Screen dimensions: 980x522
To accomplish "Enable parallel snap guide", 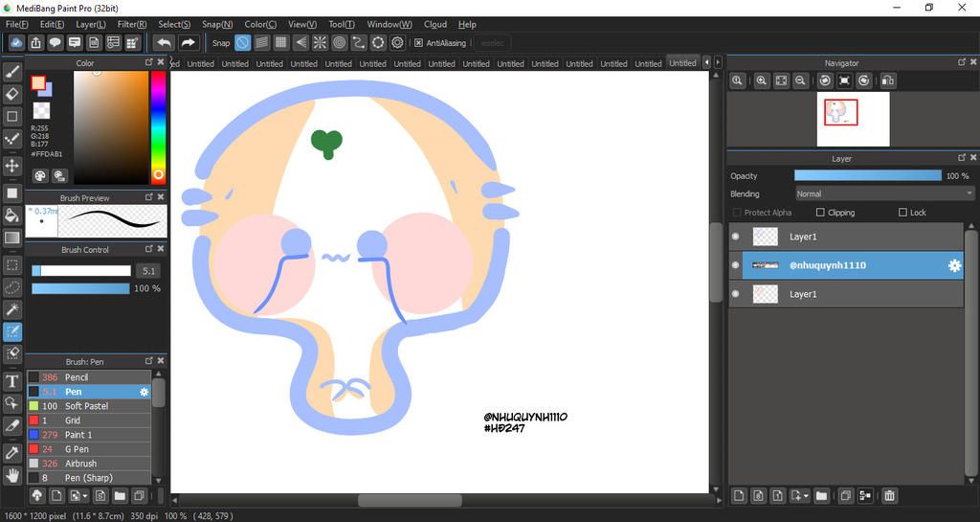I will point(262,42).
